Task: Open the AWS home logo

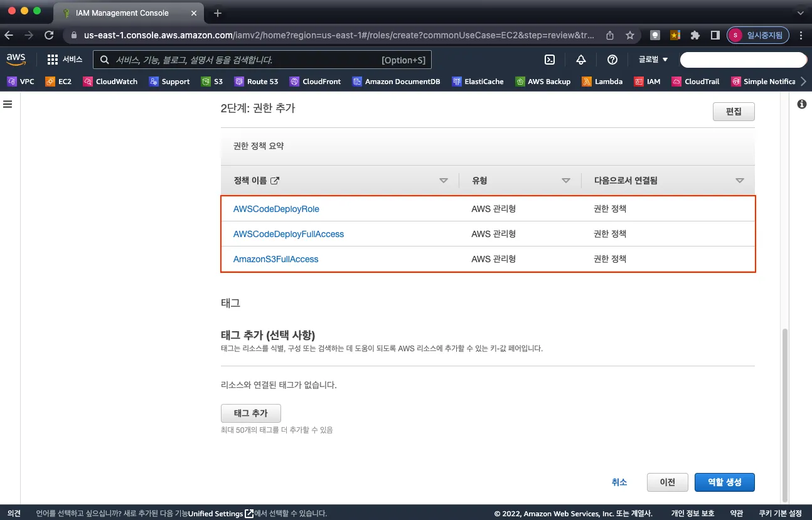Action: (x=16, y=60)
